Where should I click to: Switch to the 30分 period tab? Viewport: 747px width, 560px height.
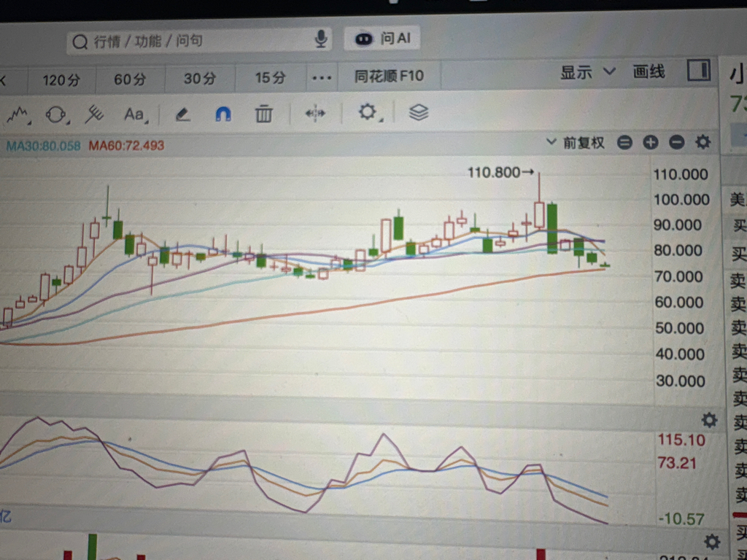tap(200, 78)
